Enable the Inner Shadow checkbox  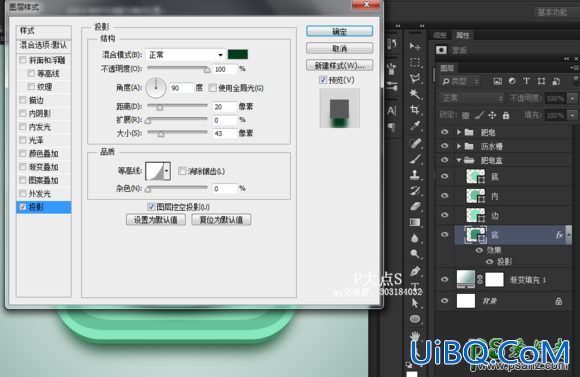tap(23, 113)
